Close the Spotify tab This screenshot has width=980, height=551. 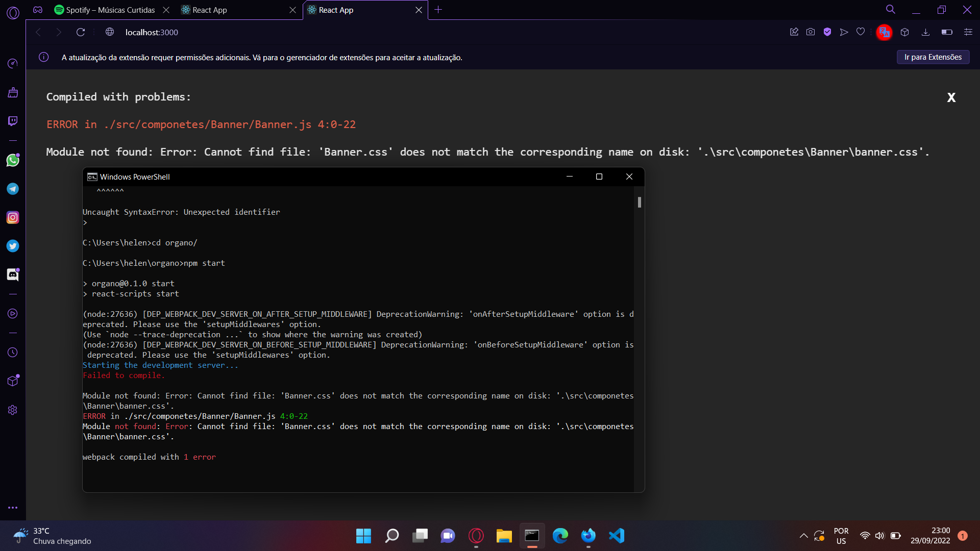(166, 10)
